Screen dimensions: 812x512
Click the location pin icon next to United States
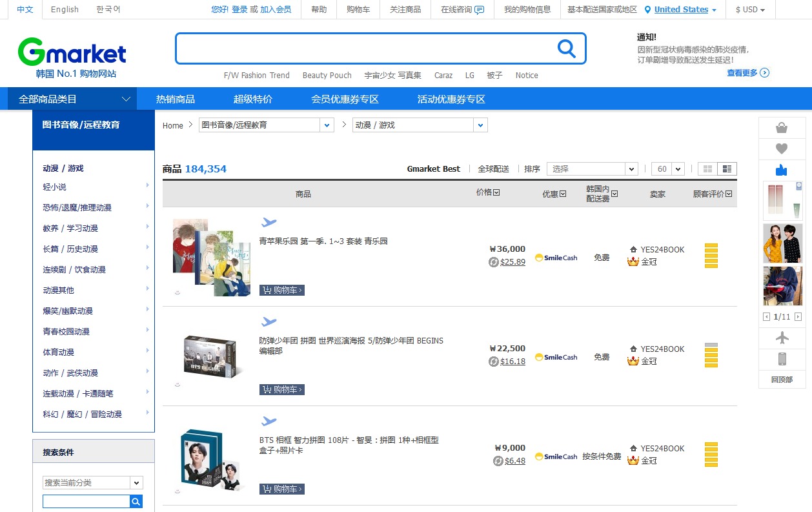click(x=647, y=10)
